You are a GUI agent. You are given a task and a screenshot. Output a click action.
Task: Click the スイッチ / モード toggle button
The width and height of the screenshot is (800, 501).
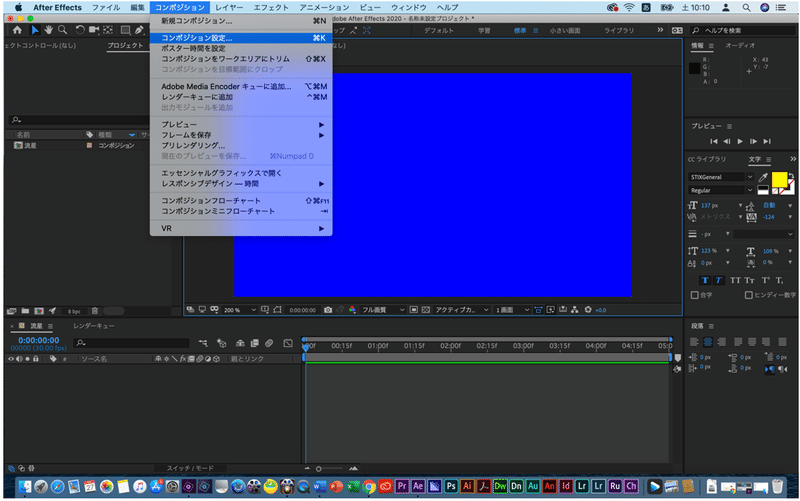(x=190, y=468)
